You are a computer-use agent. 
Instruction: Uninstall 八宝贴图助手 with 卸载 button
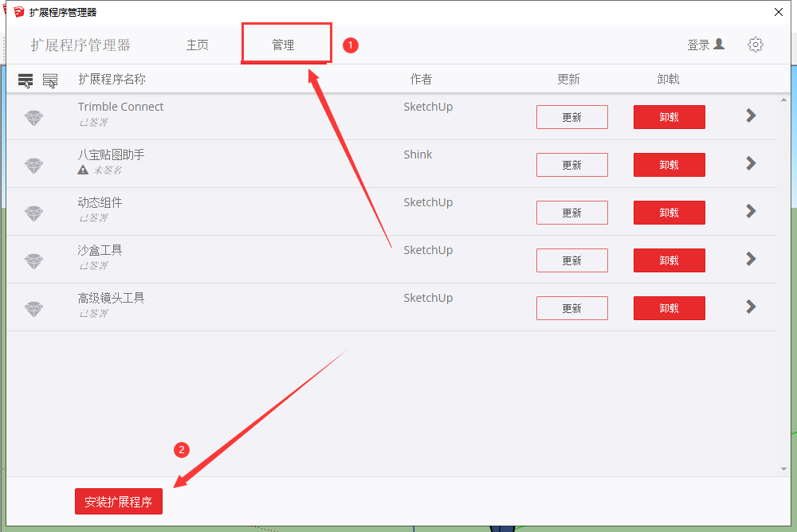[669, 165]
